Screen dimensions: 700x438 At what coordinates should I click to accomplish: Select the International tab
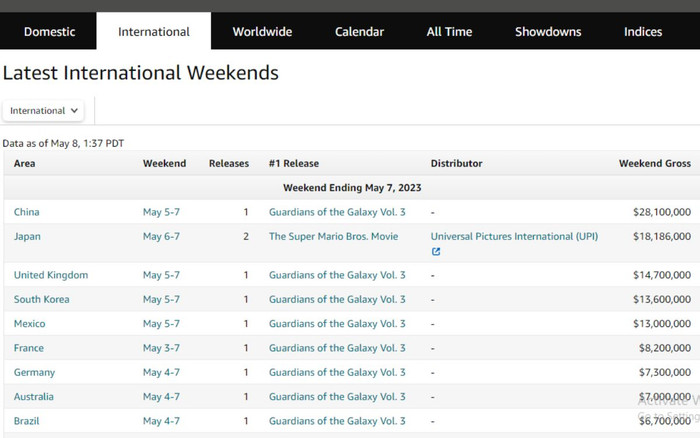tap(154, 32)
